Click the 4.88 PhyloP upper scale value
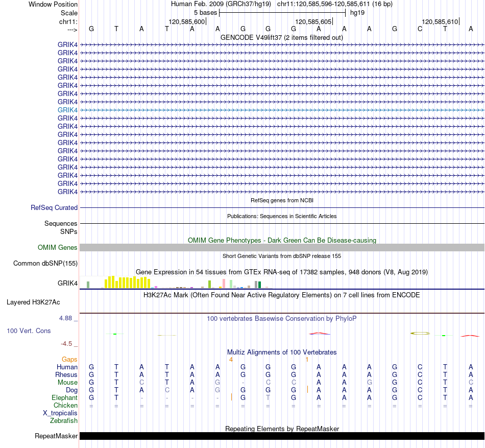 (x=65, y=318)
